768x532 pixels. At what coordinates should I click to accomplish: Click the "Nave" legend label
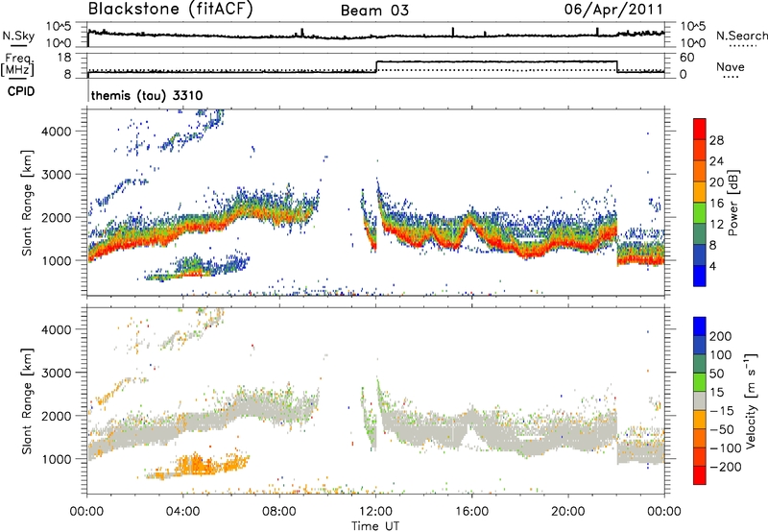[730, 67]
